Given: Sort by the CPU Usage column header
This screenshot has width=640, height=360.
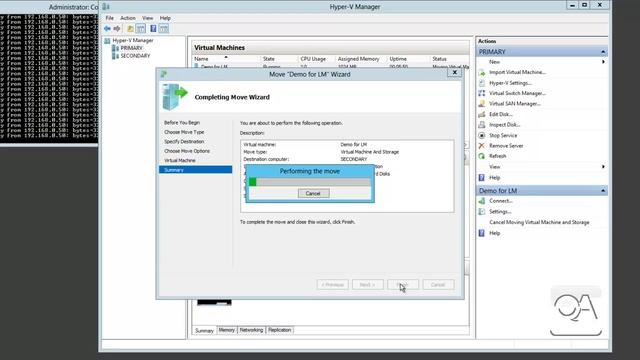Looking at the screenshot, I should (x=316, y=59).
